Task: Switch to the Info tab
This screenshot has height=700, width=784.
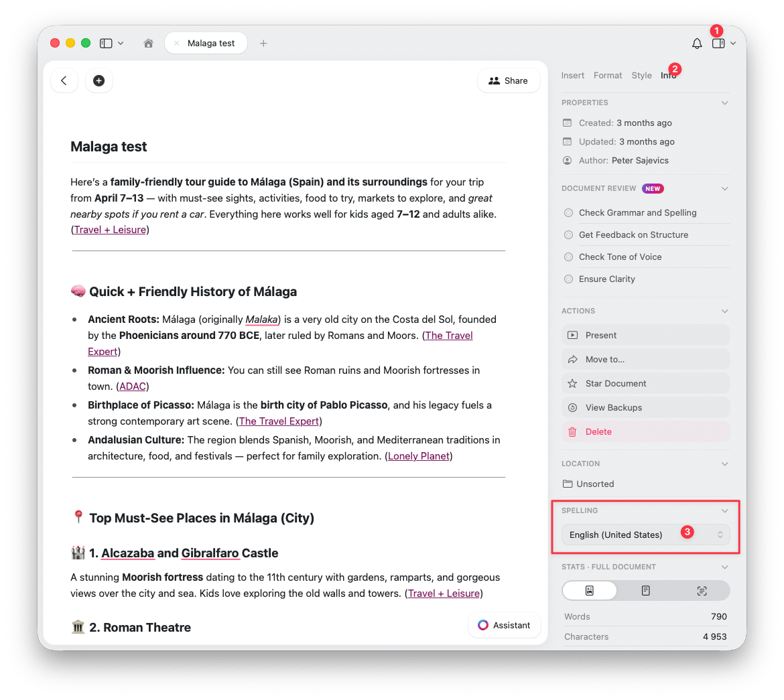Action: tap(668, 76)
